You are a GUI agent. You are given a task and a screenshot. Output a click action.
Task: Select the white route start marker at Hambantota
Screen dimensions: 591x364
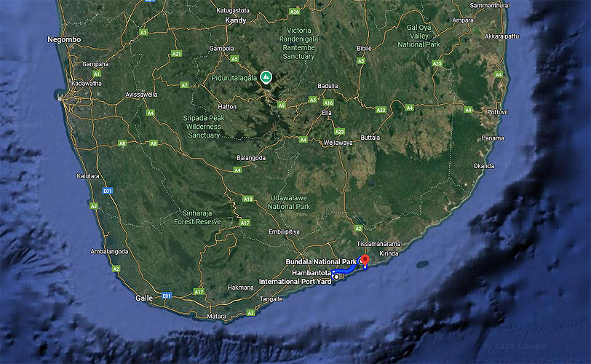(336, 276)
